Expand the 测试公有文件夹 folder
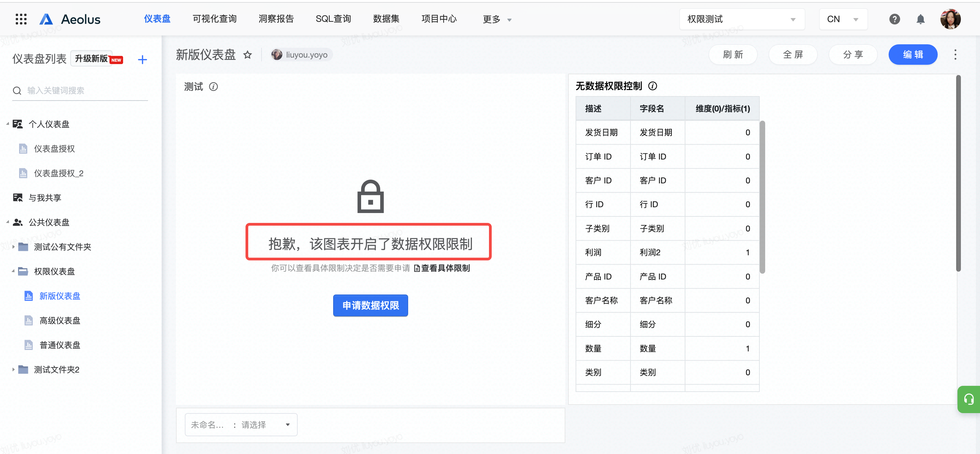The image size is (980, 454). (13, 247)
